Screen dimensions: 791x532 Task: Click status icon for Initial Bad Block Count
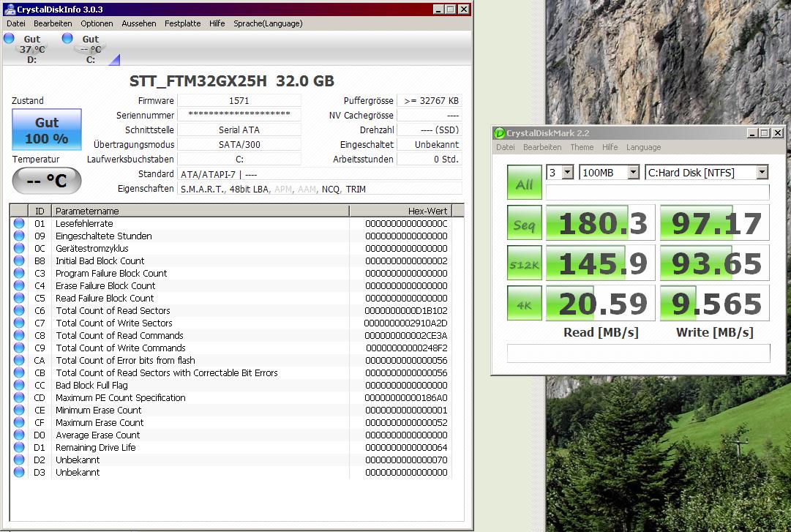(19, 261)
